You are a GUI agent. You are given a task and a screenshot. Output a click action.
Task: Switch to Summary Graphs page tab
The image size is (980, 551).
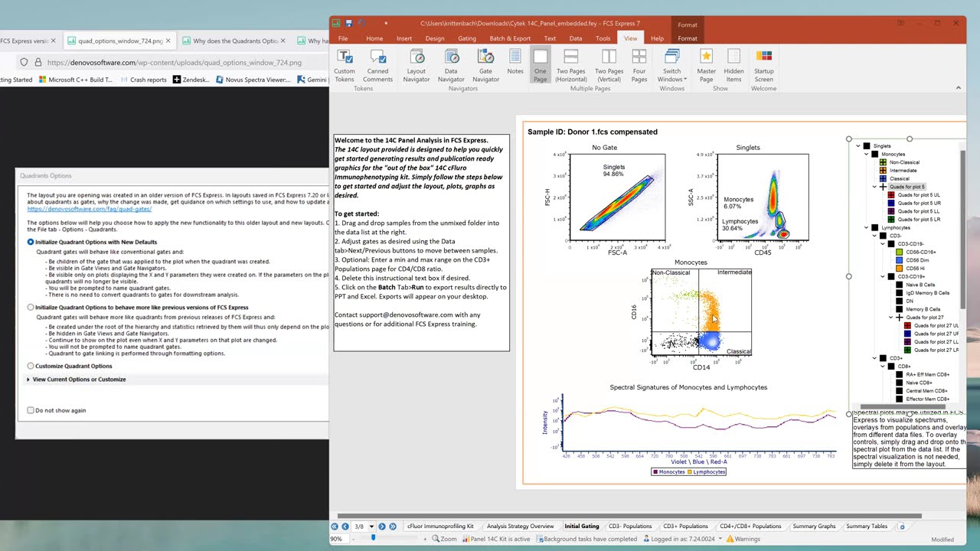(814, 527)
